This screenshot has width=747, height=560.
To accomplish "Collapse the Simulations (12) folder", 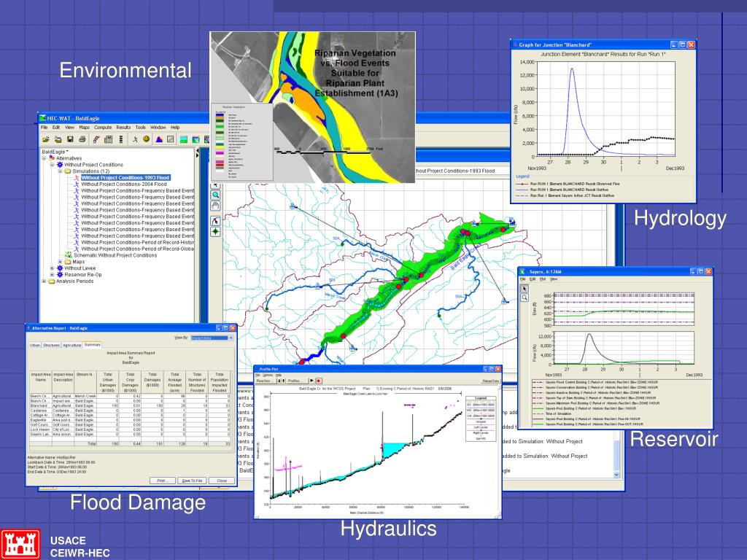I will [x=61, y=171].
